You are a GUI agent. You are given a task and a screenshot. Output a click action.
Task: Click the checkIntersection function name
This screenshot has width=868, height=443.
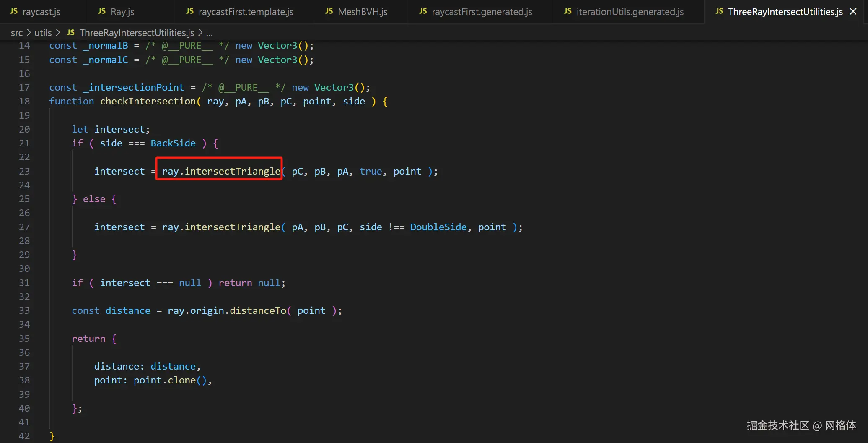click(x=148, y=101)
